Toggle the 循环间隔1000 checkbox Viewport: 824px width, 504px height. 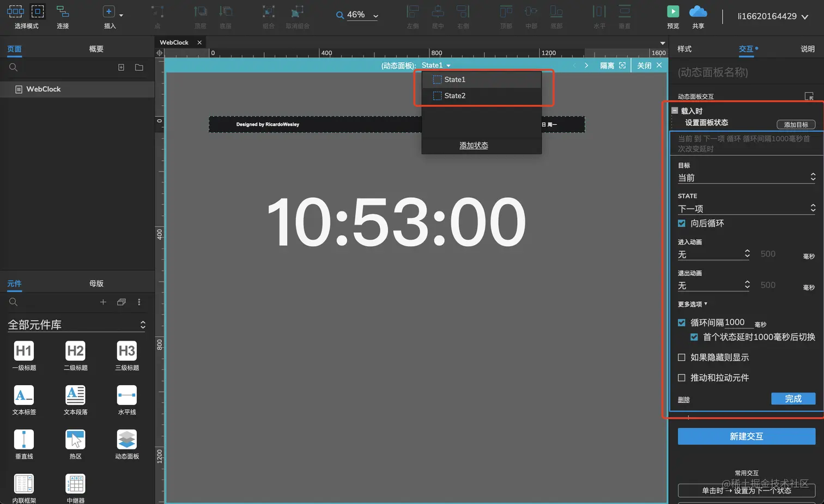(x=681, y=323)
